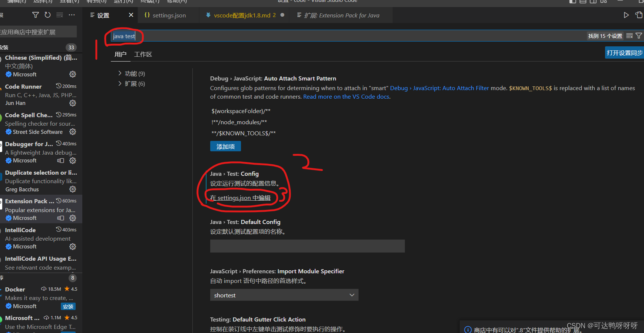Click Microsoft Edge Tools 1.1M download count

pos(52,317)
